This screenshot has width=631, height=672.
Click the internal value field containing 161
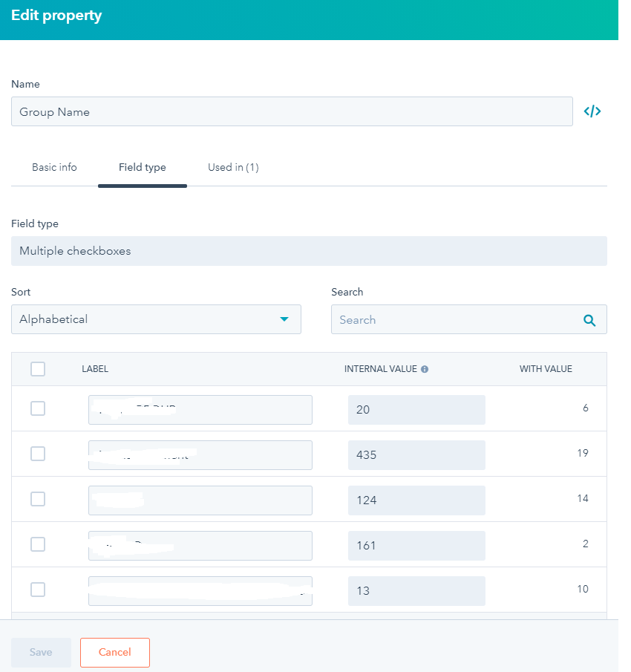click(x=416, y=545)
